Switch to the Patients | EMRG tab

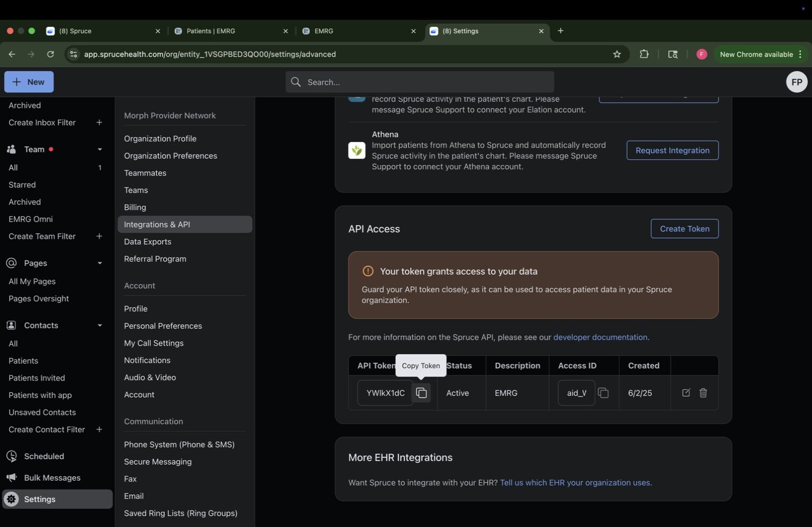point(232,31)
